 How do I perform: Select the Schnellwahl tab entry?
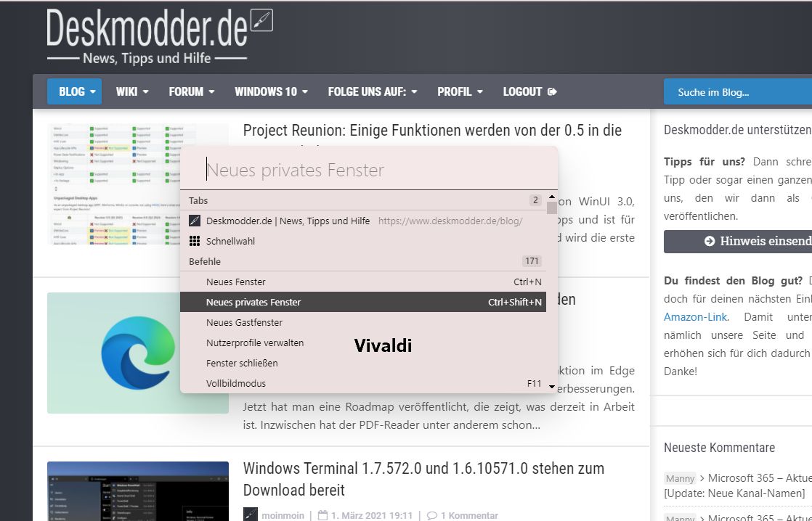click(x=363, y=241)
